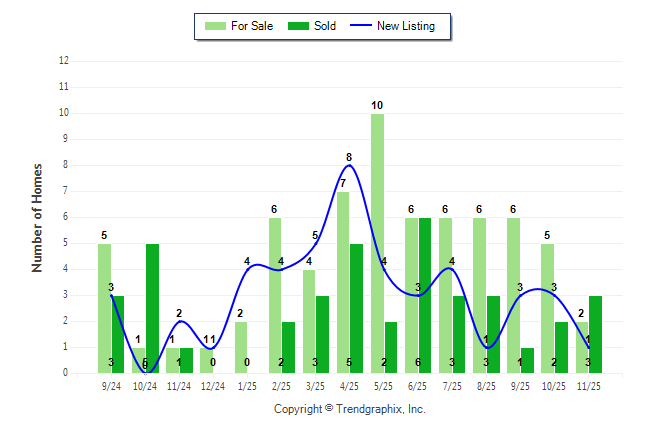The image size is (646, 434).
Task: Click the New Listing line peak labeled 8
Action: click(x=349, y=165)
